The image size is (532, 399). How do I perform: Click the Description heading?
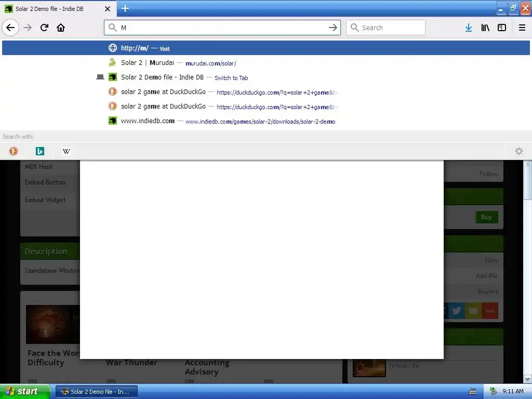(46, 251)
